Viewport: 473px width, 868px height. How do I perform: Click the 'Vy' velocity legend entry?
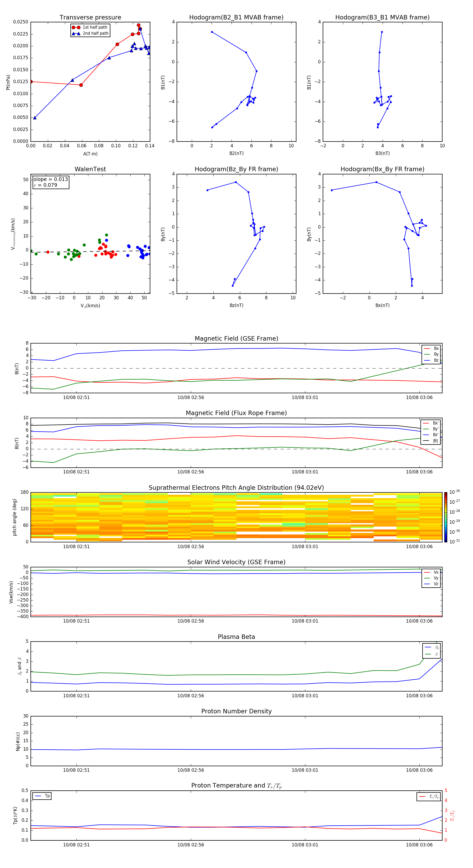pyautogui.click(x=431, y=578)
